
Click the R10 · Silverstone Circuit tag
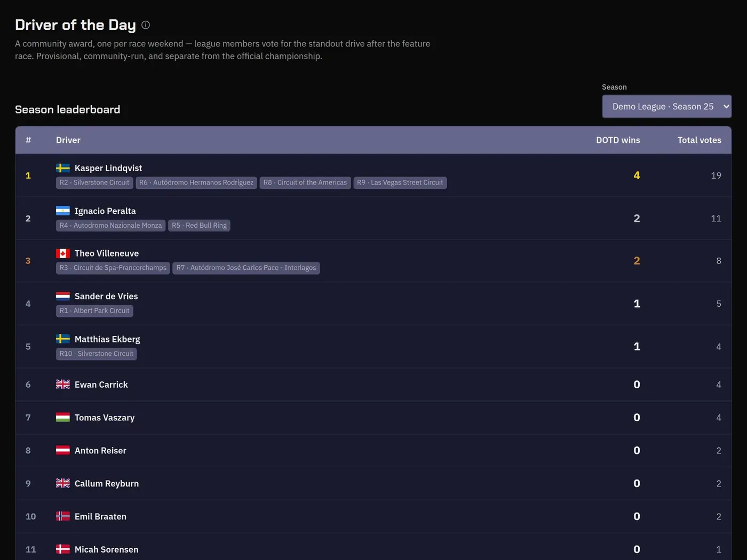click(97, 354)
